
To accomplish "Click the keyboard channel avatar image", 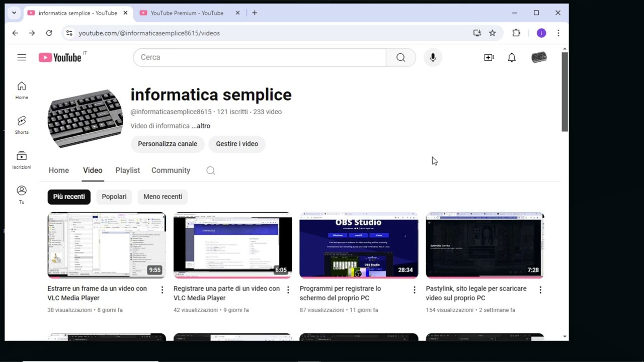I will coord(85,119).
